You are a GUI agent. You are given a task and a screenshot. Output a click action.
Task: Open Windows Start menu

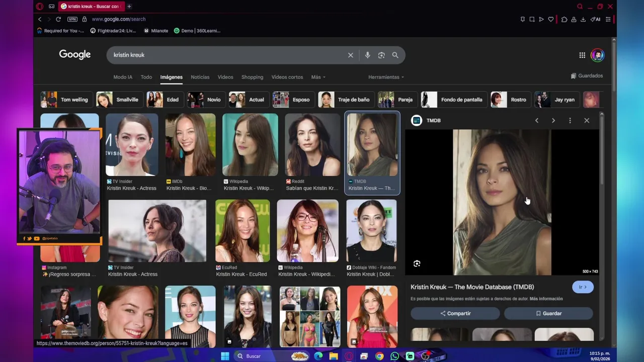tap(225, 356)
